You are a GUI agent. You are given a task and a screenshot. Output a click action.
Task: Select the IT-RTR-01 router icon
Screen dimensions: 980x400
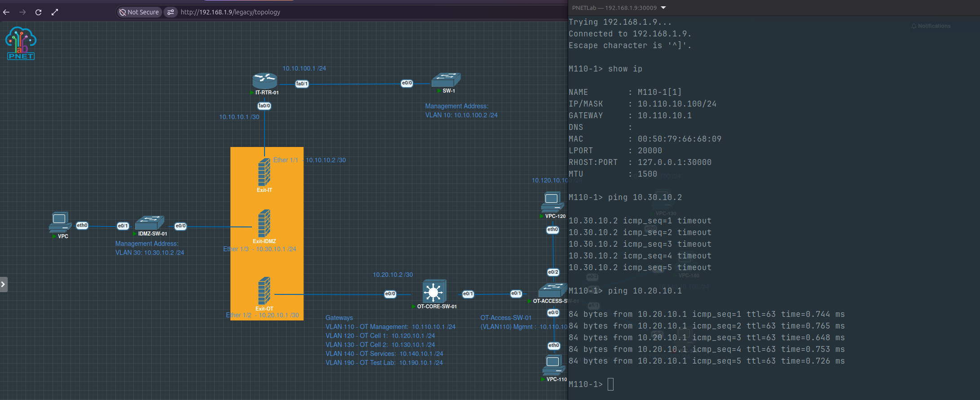265,80
